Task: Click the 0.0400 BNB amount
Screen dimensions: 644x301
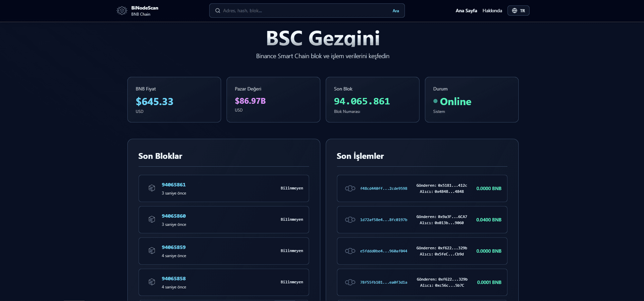Action: tap(489, 220)
